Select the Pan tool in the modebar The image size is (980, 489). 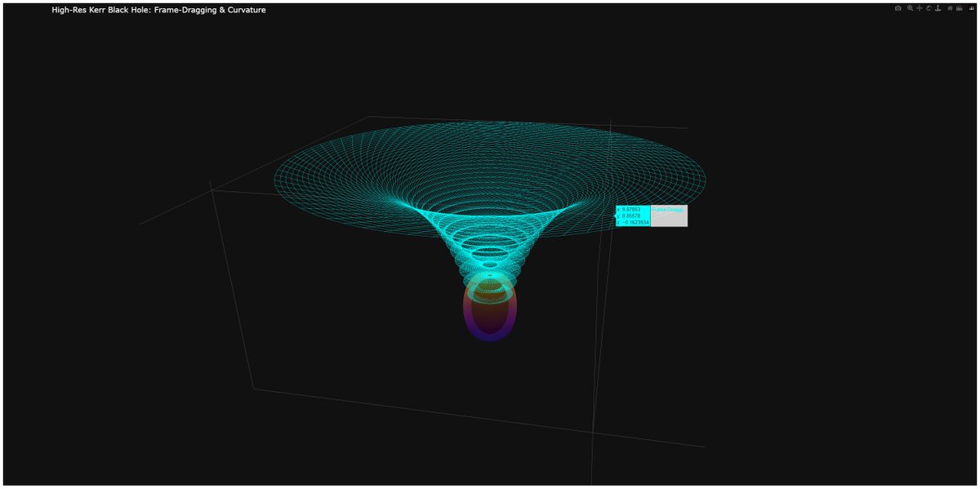click(x=920, y=8)
